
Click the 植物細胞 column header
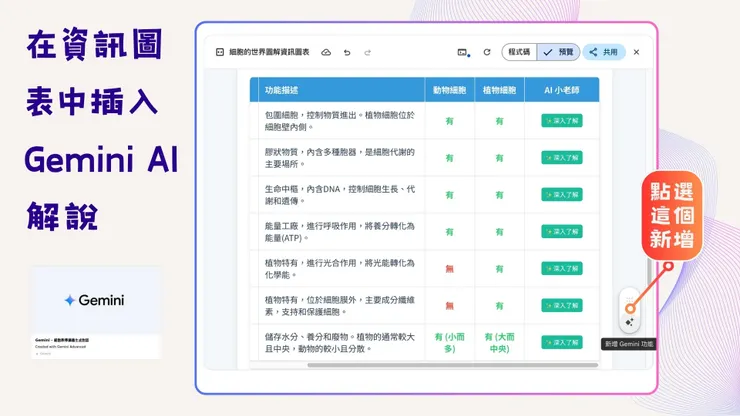tap(499, 90)
